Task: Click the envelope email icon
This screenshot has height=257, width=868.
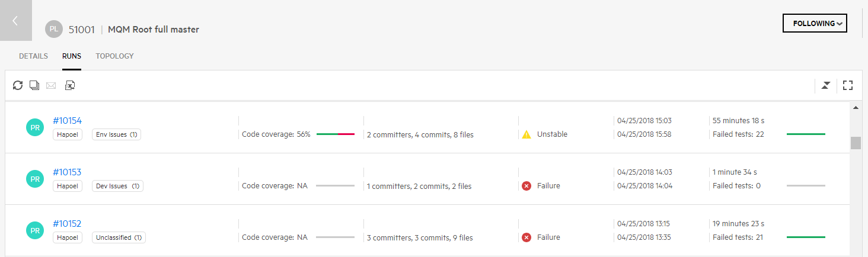Action: pos(51,86)
